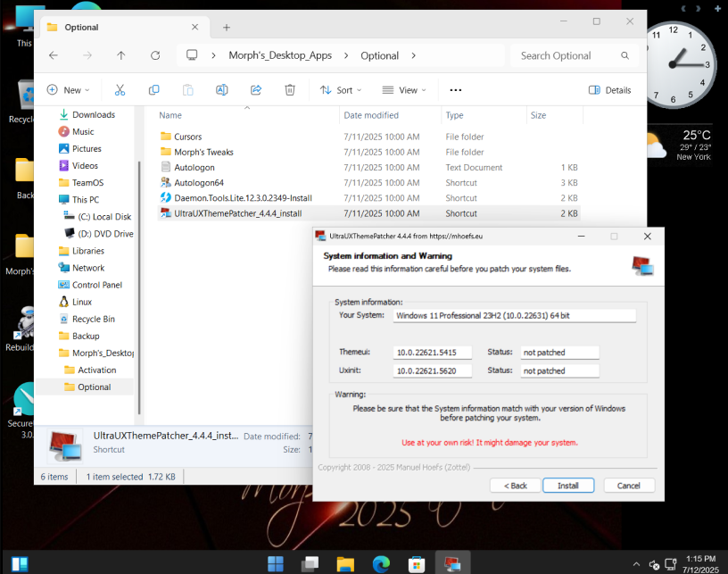Sort files by Size column header

point(538,115)
